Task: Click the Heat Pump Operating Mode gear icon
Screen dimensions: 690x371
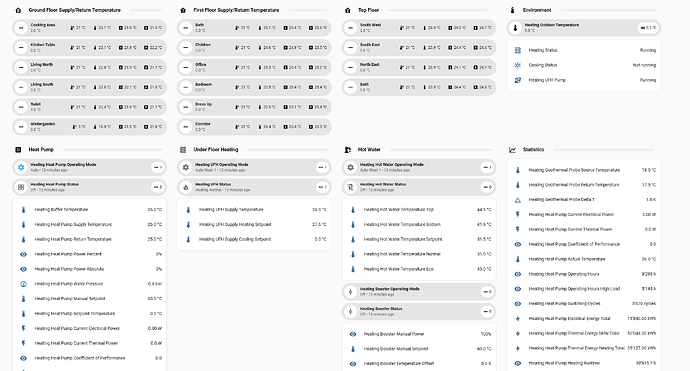Action: [21, 167]
